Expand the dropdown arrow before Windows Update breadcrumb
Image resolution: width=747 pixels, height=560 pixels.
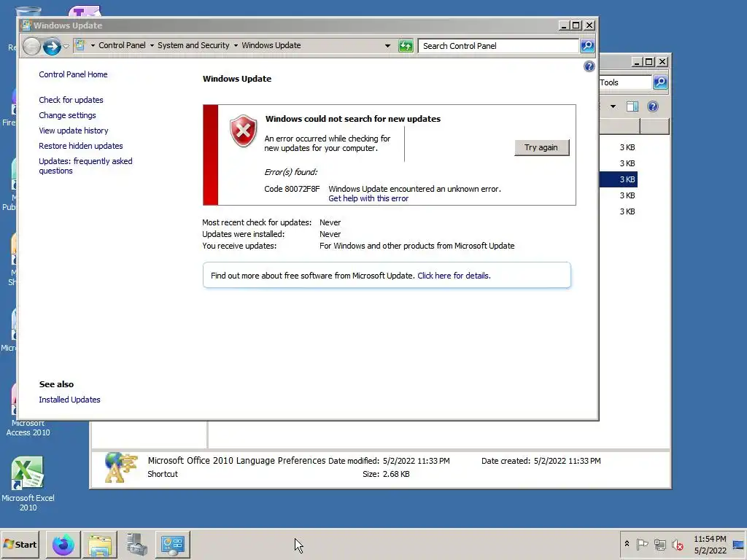pyautogui.click(x=236, y=46)
